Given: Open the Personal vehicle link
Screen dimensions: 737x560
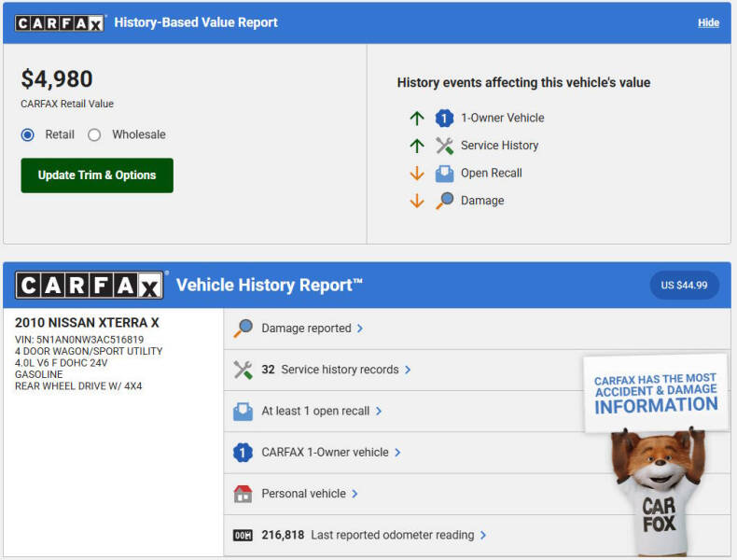Looking at the screenshot, I should (x=303, y=494).
